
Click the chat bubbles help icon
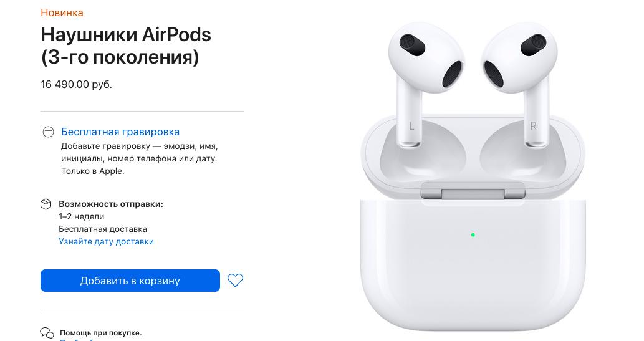click(47, 333)
